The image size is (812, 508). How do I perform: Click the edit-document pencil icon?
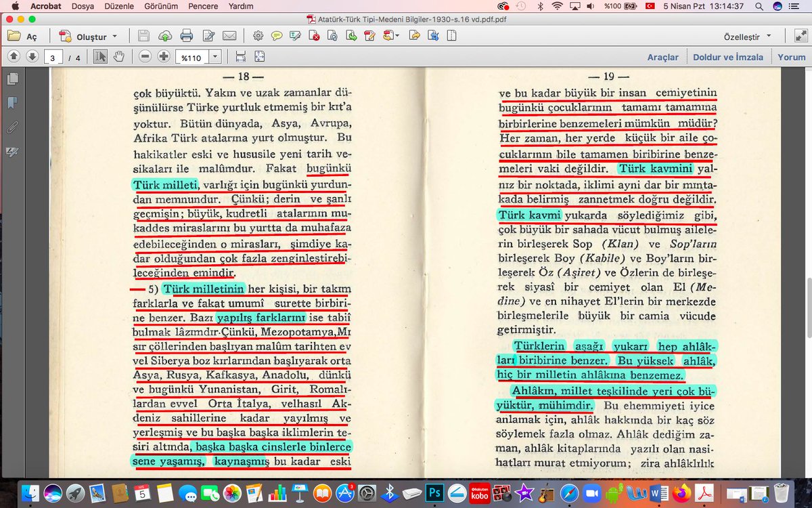click(x=208, y=36)
